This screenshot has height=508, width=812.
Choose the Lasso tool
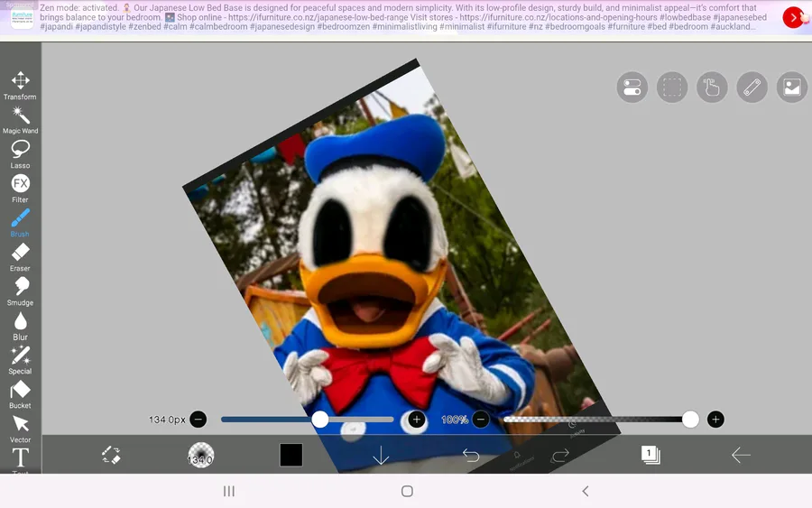(20, 154)
